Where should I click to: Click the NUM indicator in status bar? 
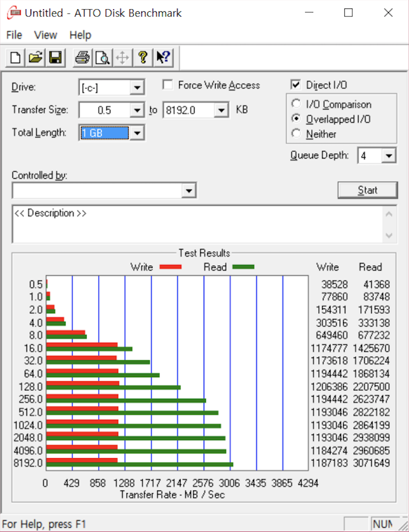point(383,524)
